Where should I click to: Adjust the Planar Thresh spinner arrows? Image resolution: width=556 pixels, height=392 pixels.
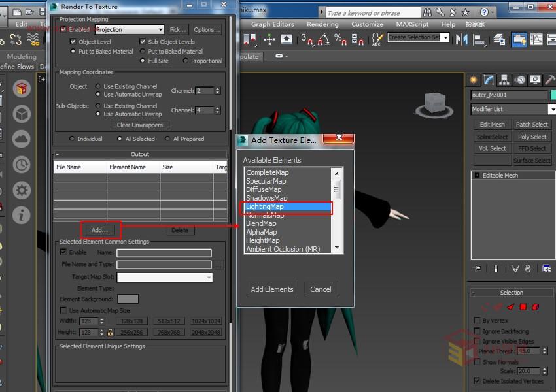pos(545,351)
